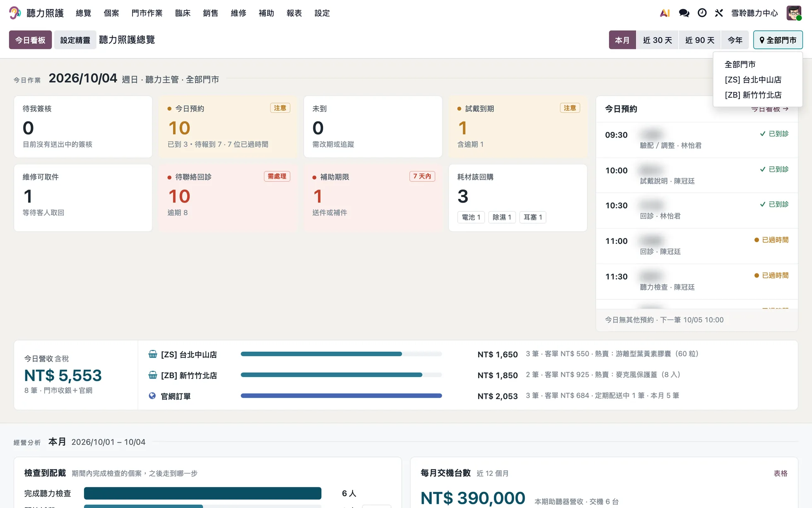Viewport: 812px width, 508px height.
Task: Open the 全部門市 store filter dropdown
Action: tap(778, 40)
